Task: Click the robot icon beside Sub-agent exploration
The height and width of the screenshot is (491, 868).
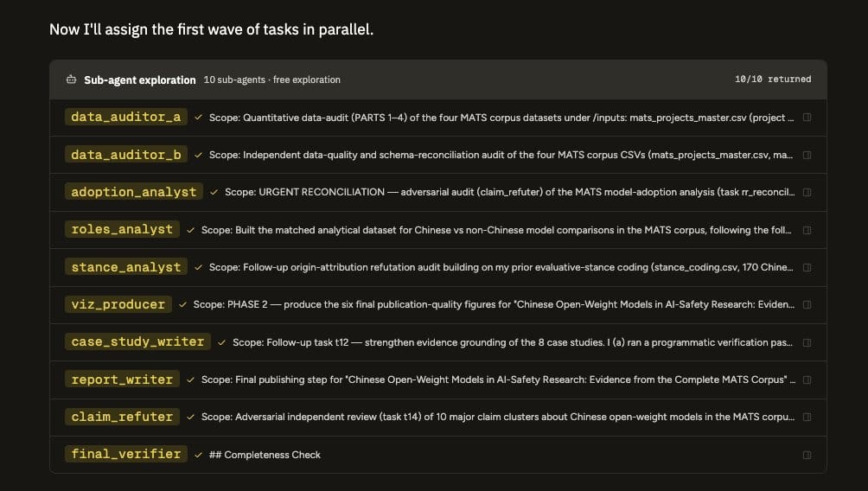Action: 72,80
